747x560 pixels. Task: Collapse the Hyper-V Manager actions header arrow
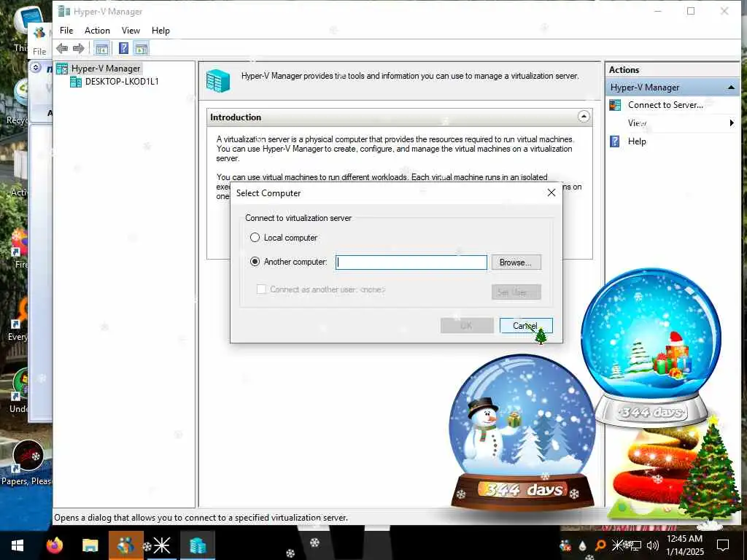731,87
